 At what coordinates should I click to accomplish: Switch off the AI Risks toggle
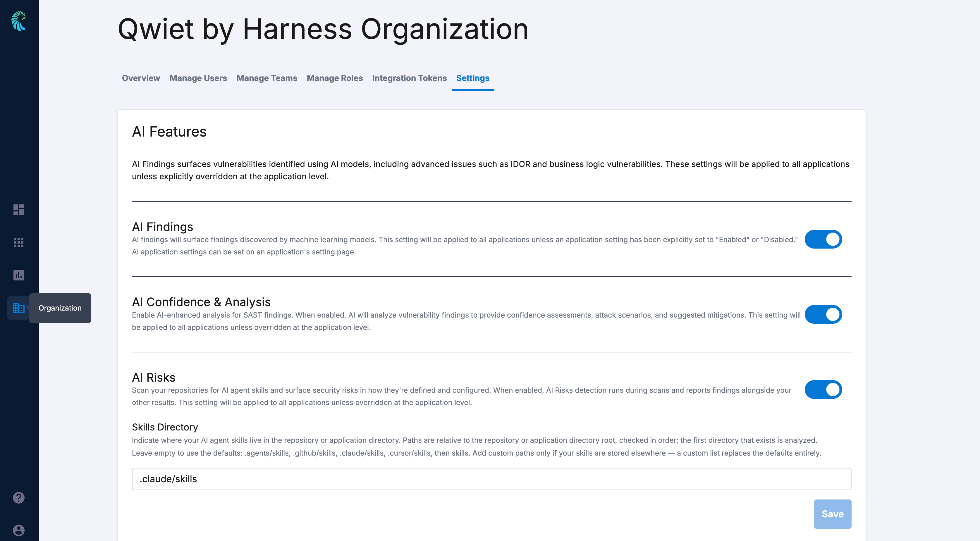[823, 389]
